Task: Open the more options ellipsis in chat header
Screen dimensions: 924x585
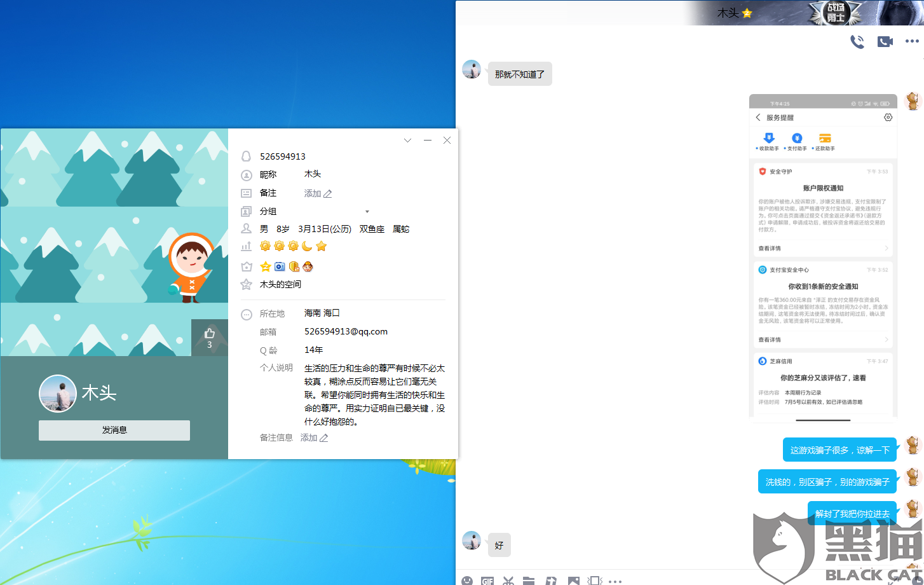Action: tap(912, 41)
